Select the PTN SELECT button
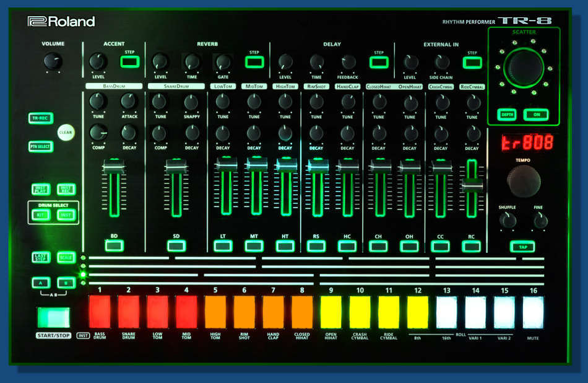Image resolution: width=588 pixels, height=383 pixels. (40, 146)
